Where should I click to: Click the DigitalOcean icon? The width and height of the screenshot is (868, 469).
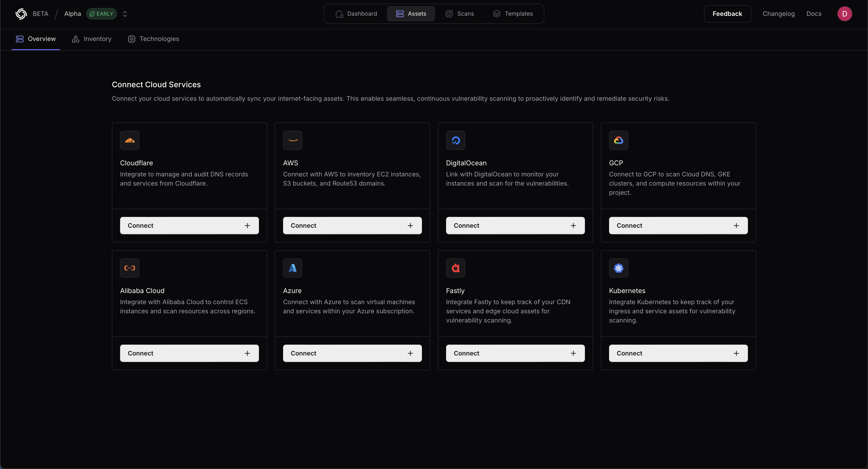click(455, 140)
